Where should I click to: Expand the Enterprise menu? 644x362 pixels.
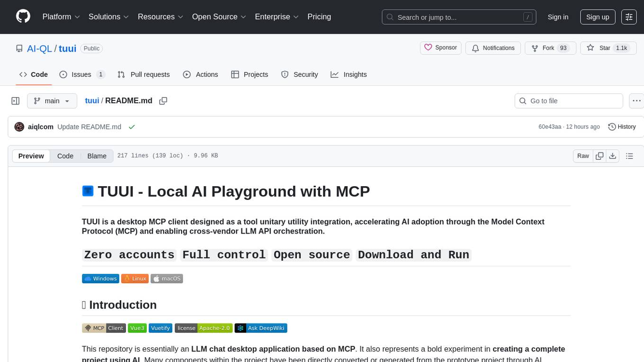pos(277,17)
